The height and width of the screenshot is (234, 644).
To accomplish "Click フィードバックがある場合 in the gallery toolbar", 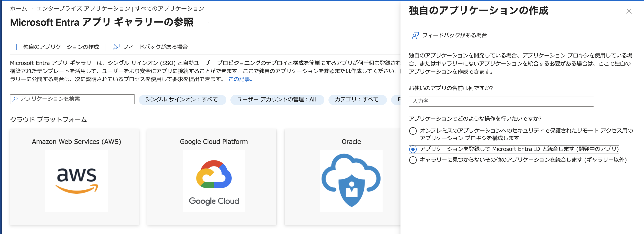I will pyautogui.click(x=150, y=47).
